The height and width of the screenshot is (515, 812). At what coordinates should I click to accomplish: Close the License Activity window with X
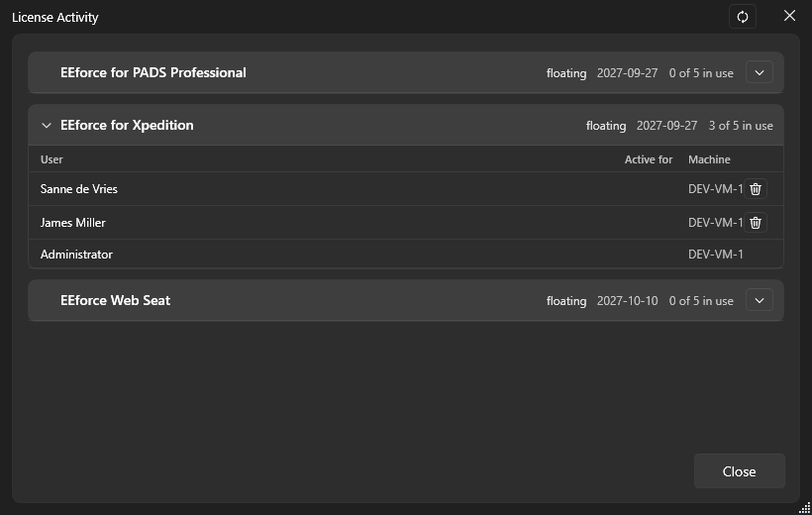point(789,16)
